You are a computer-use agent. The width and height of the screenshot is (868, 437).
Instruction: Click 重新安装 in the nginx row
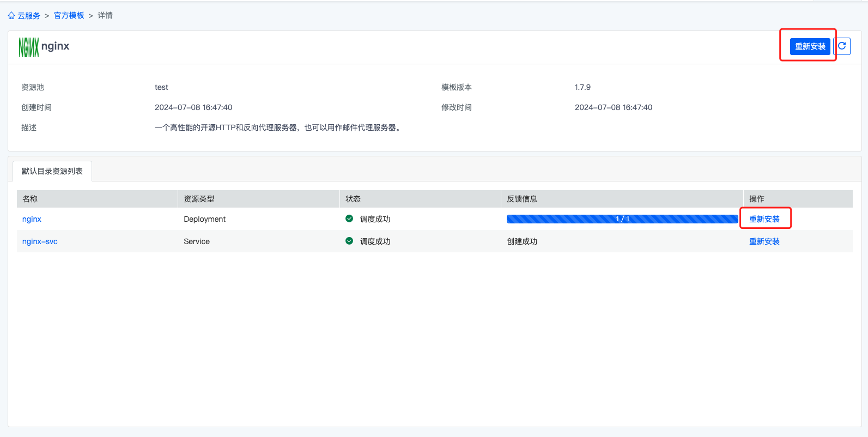pos(764,219)
